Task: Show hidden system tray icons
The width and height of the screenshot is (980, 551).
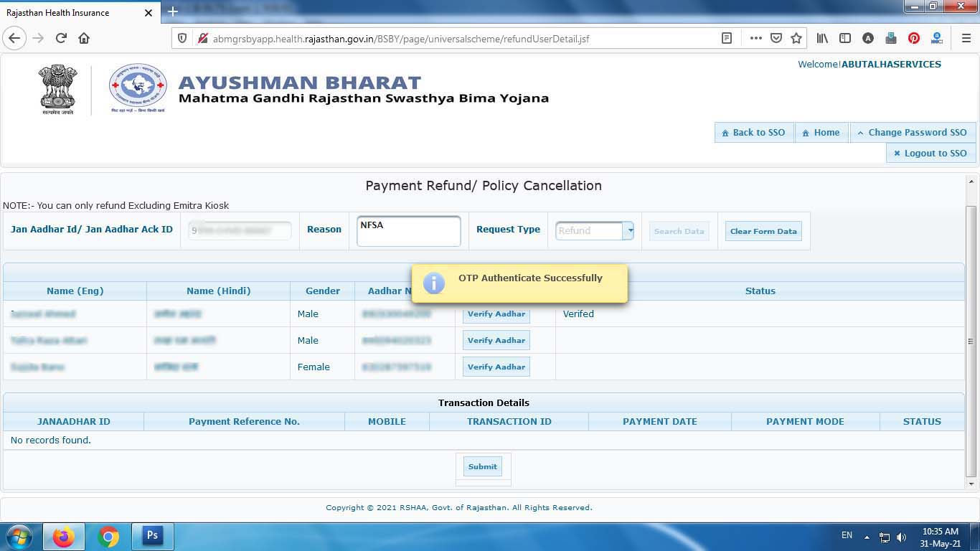Action: pos(867,537)
